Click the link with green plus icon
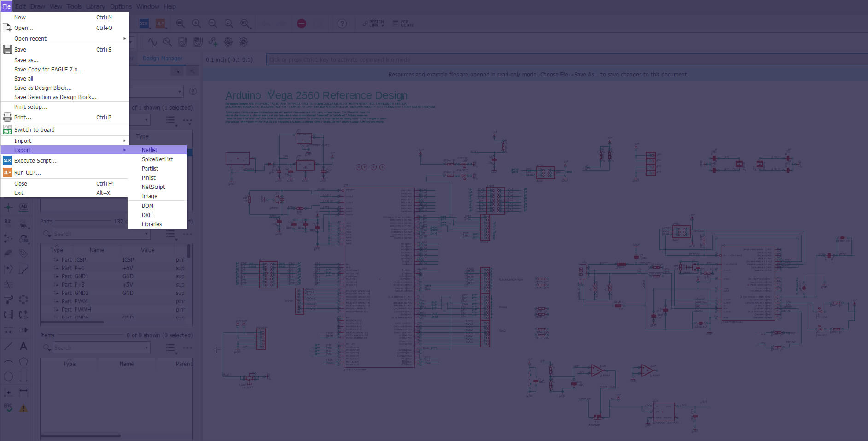This screenshot has width=868, height=441. pyautogui.click(x=213, y=42)
